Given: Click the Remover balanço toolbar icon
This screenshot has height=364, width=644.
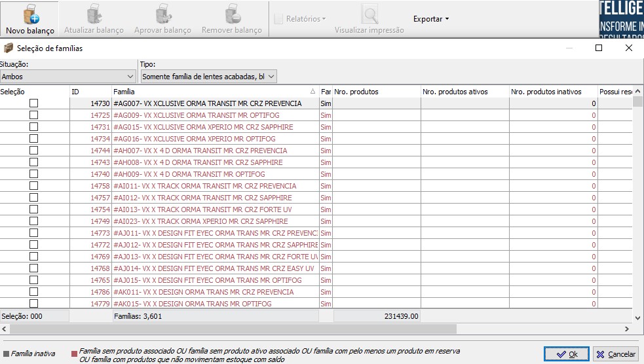Looking at the screenshot, I should [x=233, y=14].
